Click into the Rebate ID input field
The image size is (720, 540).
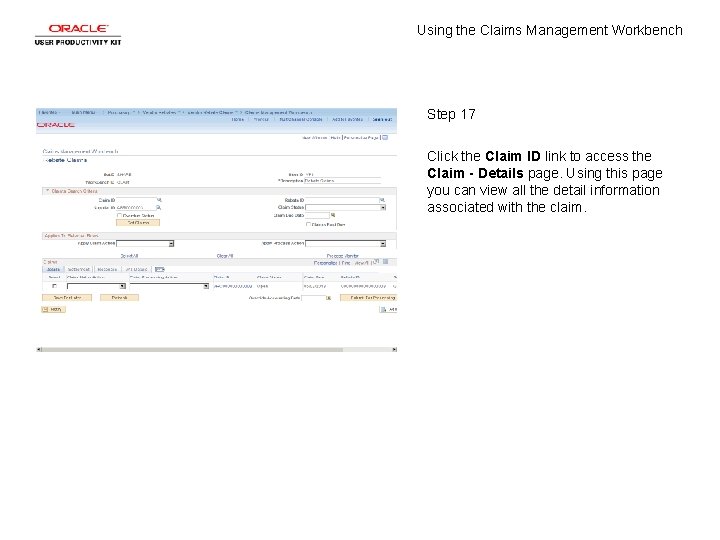(x=342, y=200)
